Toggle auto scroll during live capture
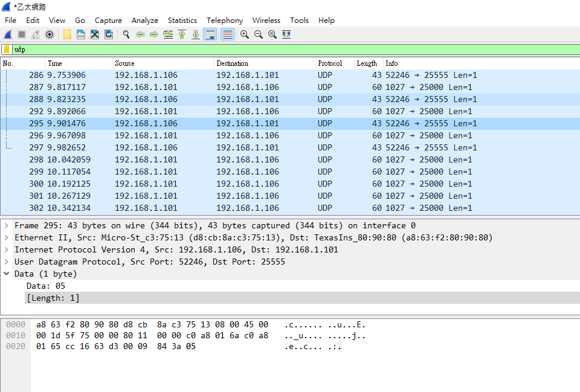 pyautogui.click(x=210, y=34)
